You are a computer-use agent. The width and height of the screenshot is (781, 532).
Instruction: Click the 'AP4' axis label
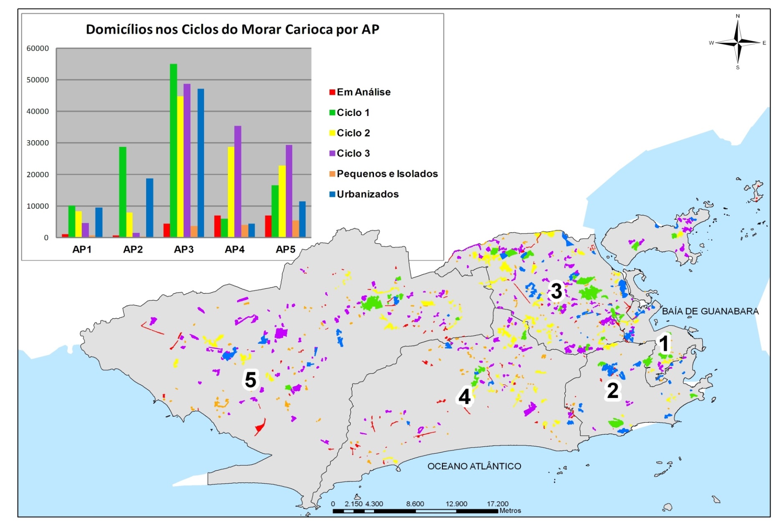tap(235, 250)
